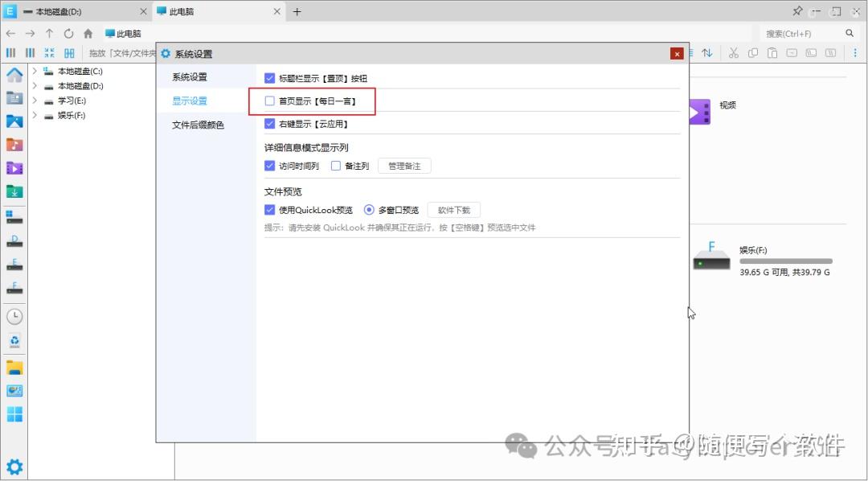Click the home icon in navigation bar

click(88, 34)
